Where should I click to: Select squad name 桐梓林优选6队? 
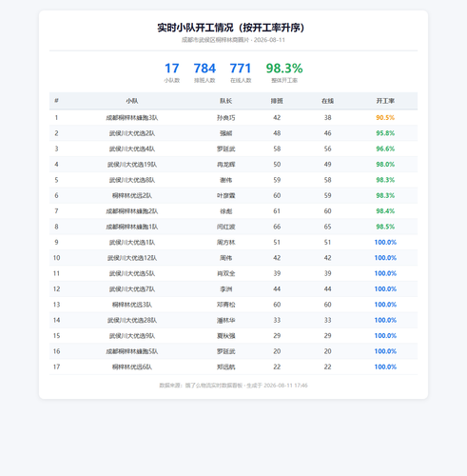[132, 367]
